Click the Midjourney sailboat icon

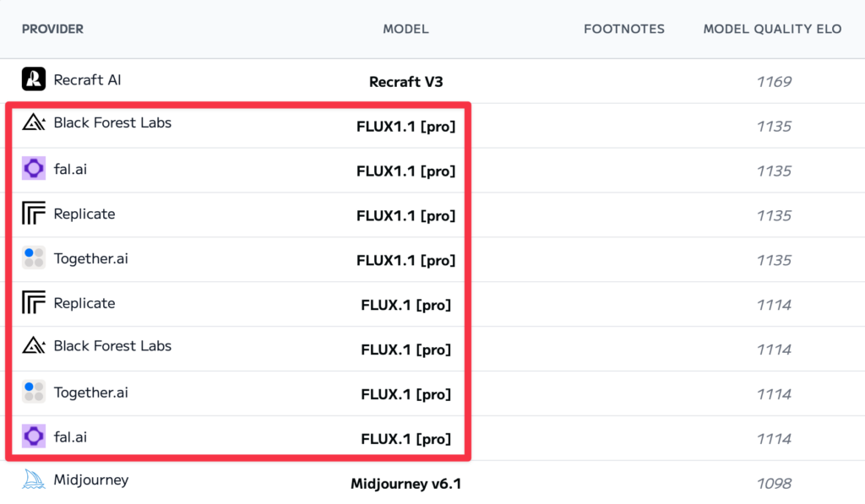tap(34, 480)
